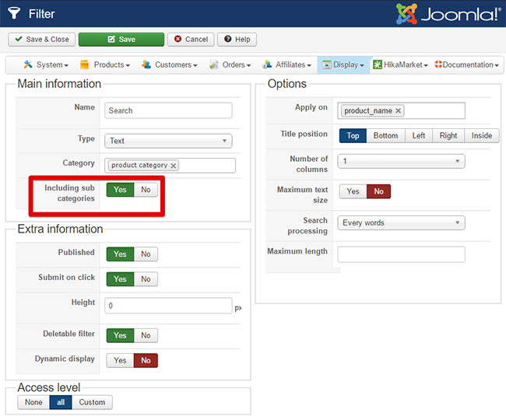
Task: Set access level to all
Action: [x=61, y=403]
